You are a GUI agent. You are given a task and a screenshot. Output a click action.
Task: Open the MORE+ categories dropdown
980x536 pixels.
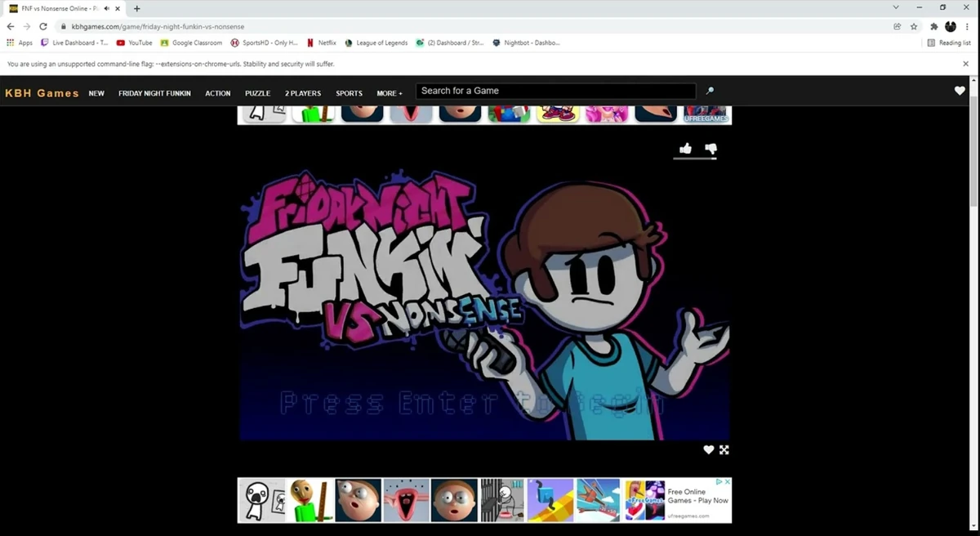(390, 93)
